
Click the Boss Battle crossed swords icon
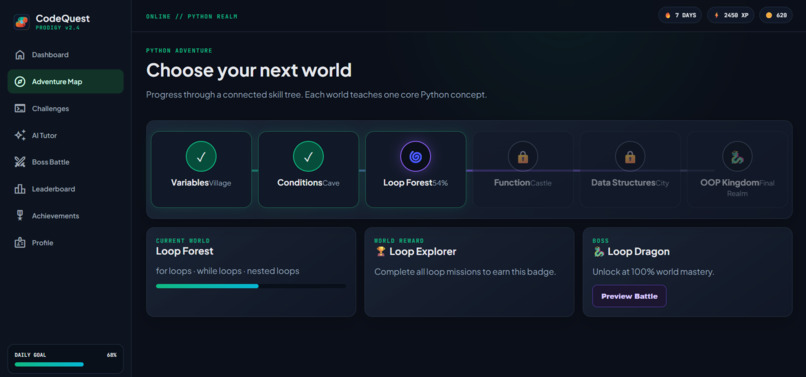coord(20,162)
